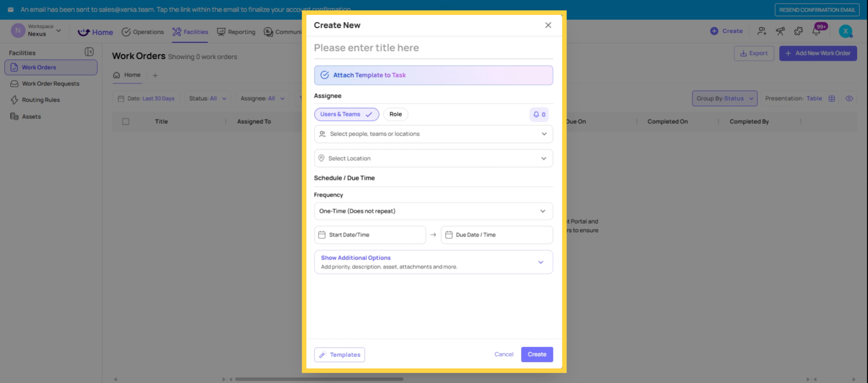Click the telescope icon in header
Screen dimensions: 868x383
pos(780,31)
